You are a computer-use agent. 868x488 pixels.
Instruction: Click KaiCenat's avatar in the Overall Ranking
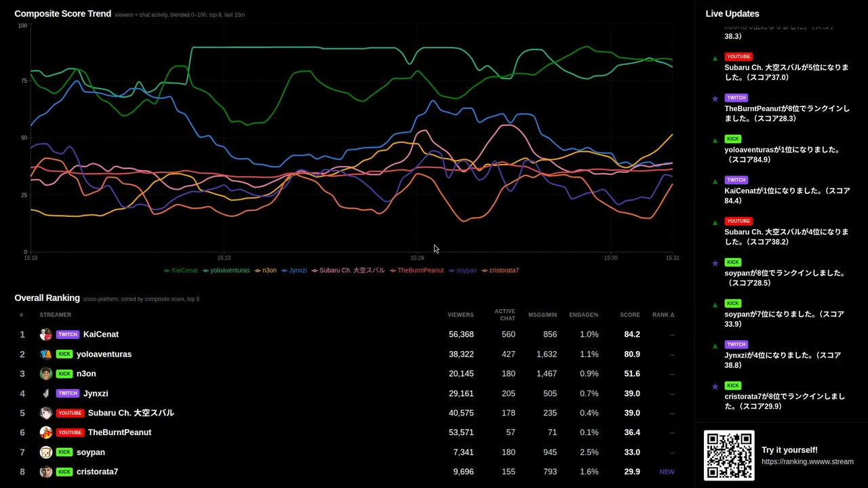[x=46, y=334]
